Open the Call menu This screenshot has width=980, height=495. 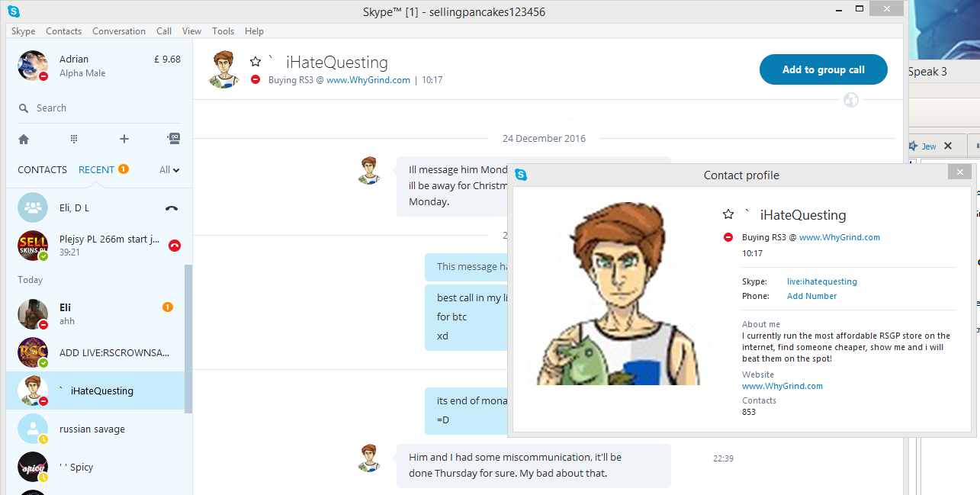click(164, 31)
